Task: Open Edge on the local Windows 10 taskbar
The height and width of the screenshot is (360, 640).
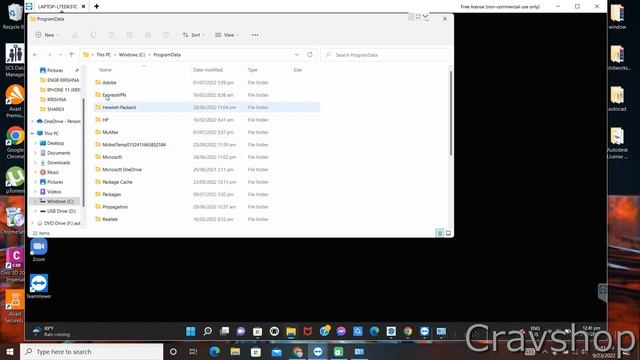Action: point(214,351)
